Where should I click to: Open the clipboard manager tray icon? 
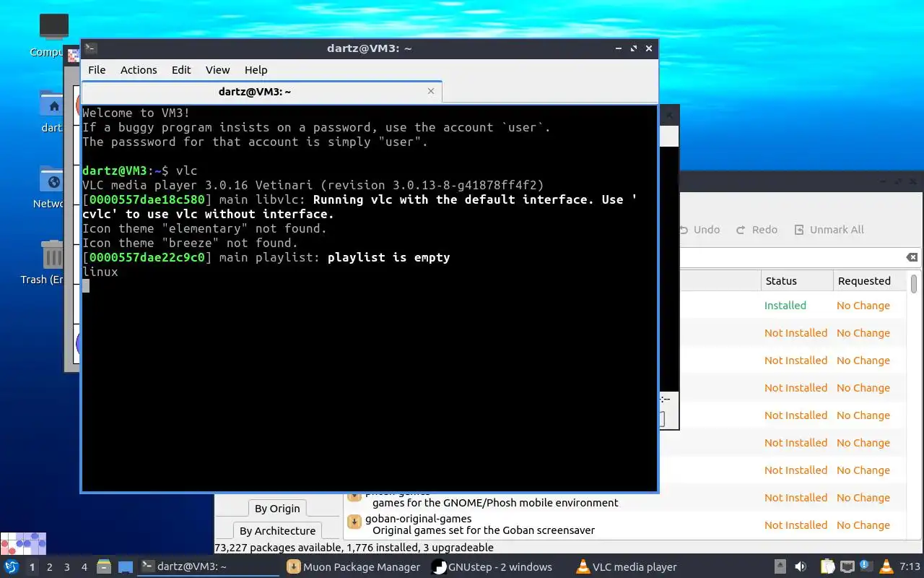(827, 566)
